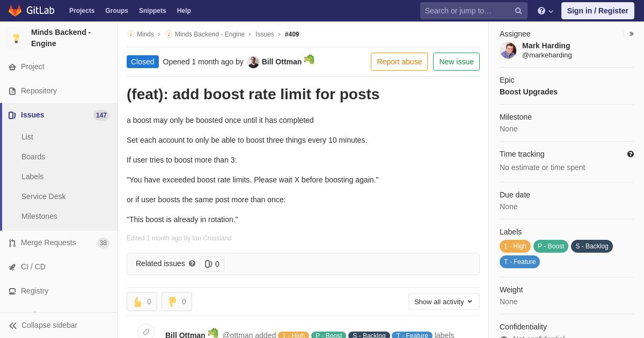644x338 pixels.
Task: Open the Help question mark menu
Action: click(545, 11)
